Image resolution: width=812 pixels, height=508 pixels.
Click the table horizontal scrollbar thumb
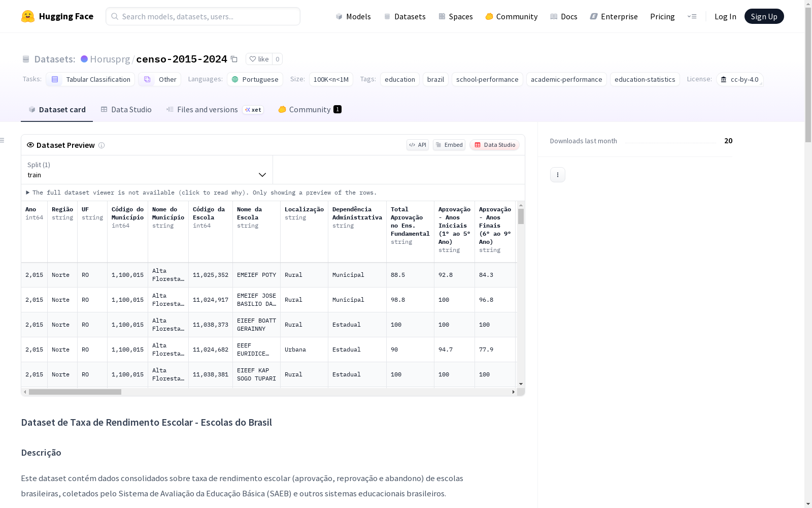pos(75,392)
